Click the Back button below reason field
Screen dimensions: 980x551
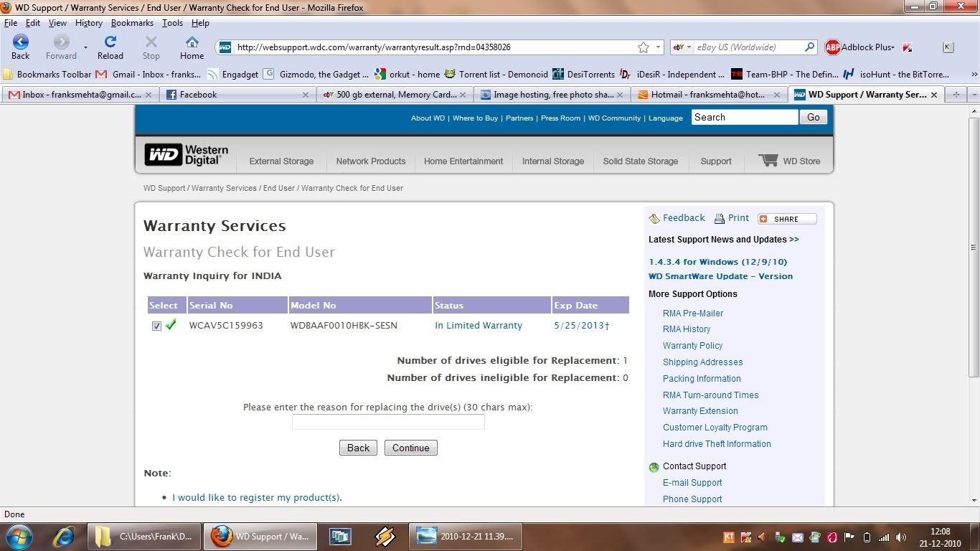pyautogui.click(x=358, y=448)
